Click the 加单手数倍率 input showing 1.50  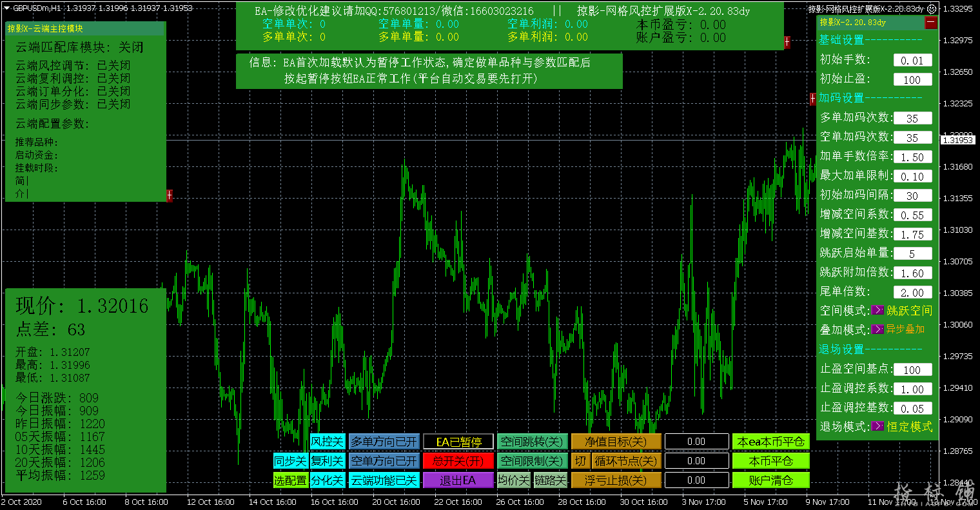pos(913,157)
